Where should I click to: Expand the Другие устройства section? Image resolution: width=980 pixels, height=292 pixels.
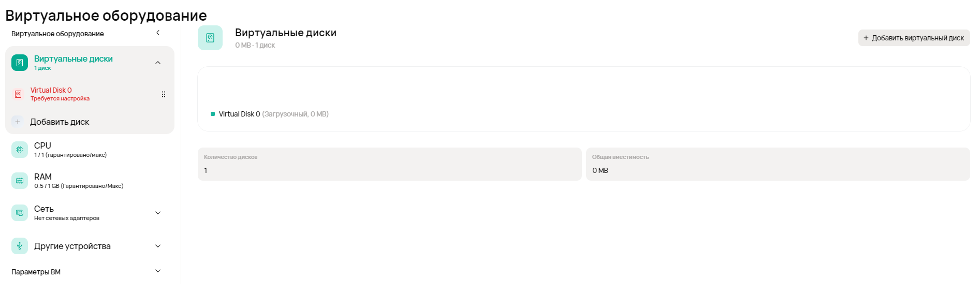tap(158, 246)
